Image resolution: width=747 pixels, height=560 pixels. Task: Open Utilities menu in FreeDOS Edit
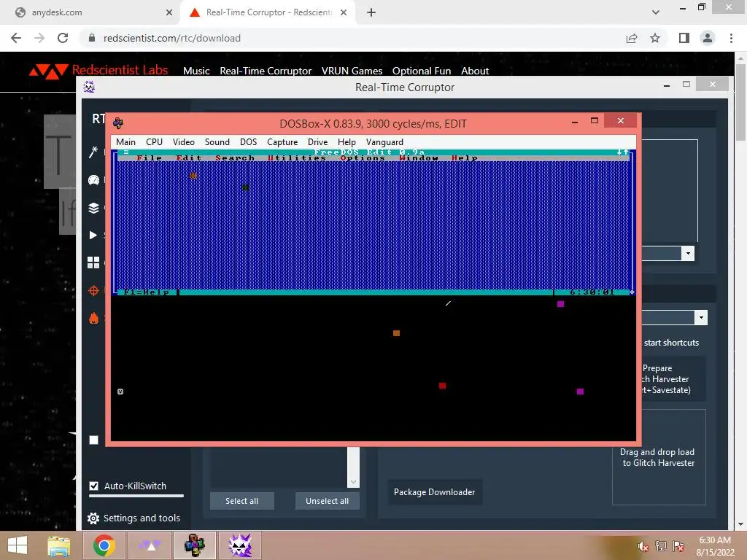coord(297,158)
